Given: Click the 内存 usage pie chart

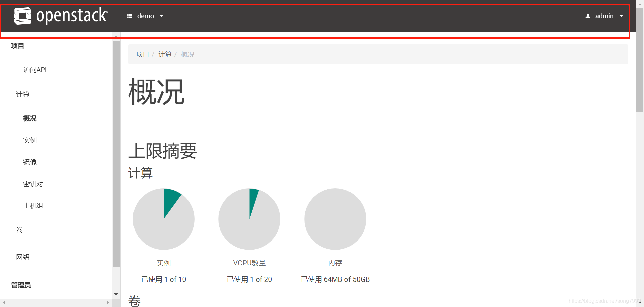Looking at the screenshot, I should (335, 219).
